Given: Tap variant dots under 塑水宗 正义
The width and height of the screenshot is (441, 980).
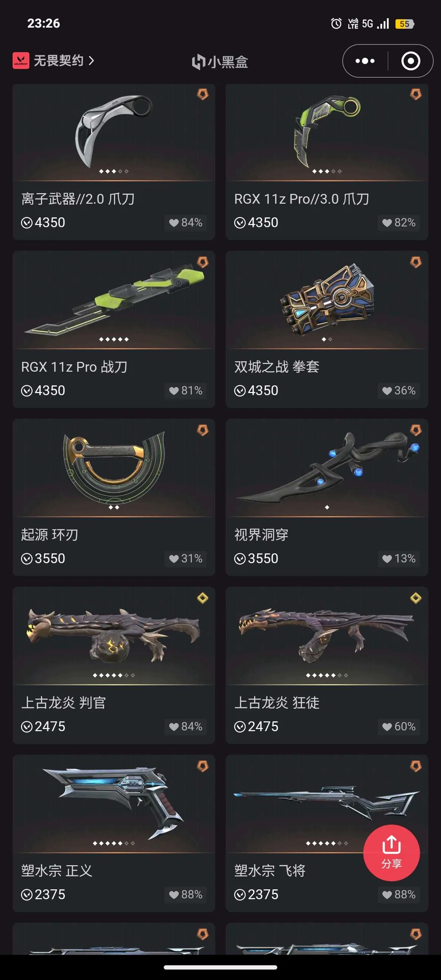Looking at the screenshot, I should coord(114,843).
